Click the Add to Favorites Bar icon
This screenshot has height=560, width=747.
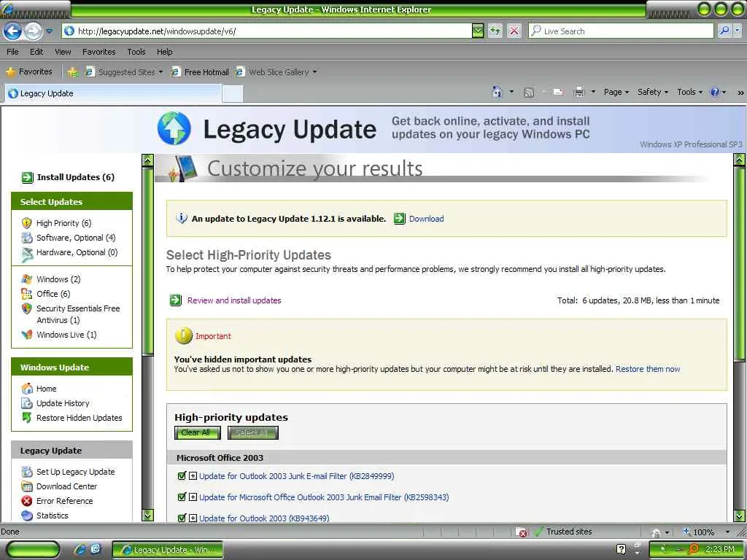point(72,72)
